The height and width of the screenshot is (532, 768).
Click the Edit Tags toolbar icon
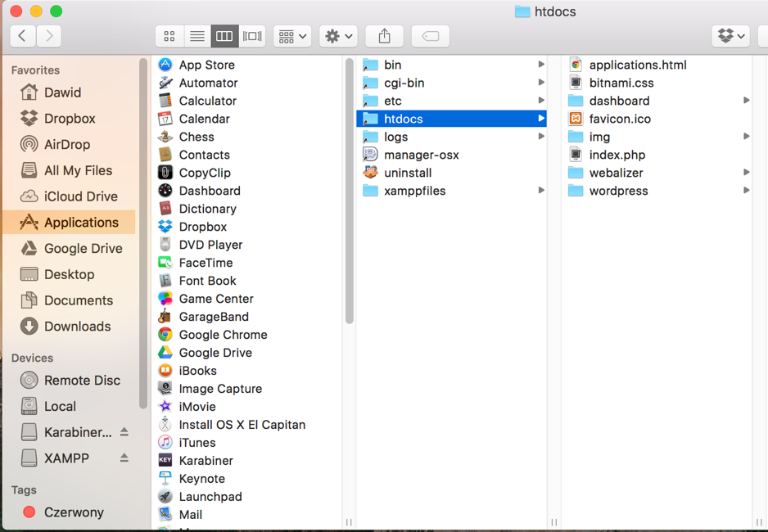pos(430,36)
